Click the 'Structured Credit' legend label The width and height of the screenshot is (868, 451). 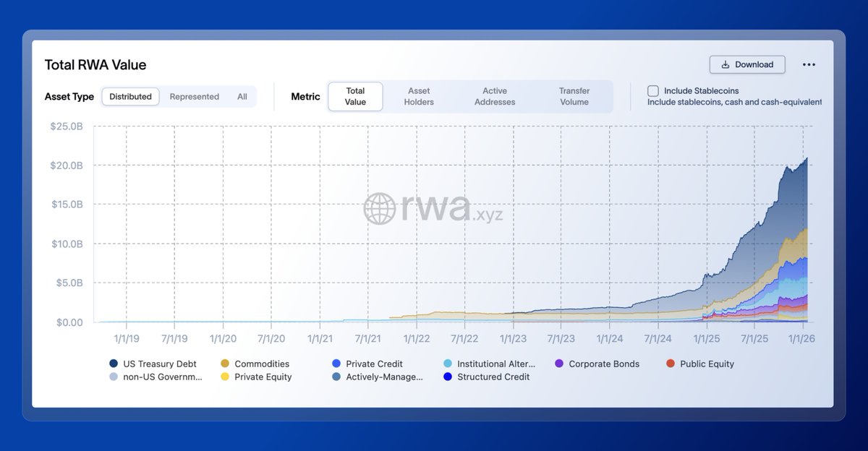coord(493,377)
